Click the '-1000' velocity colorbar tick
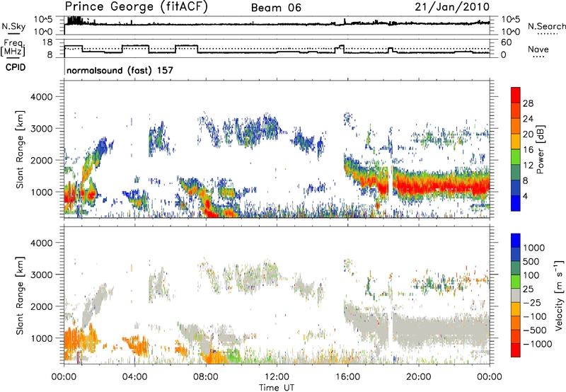Image resolution: width=566 pixels, height=392 pixels. 537,344
